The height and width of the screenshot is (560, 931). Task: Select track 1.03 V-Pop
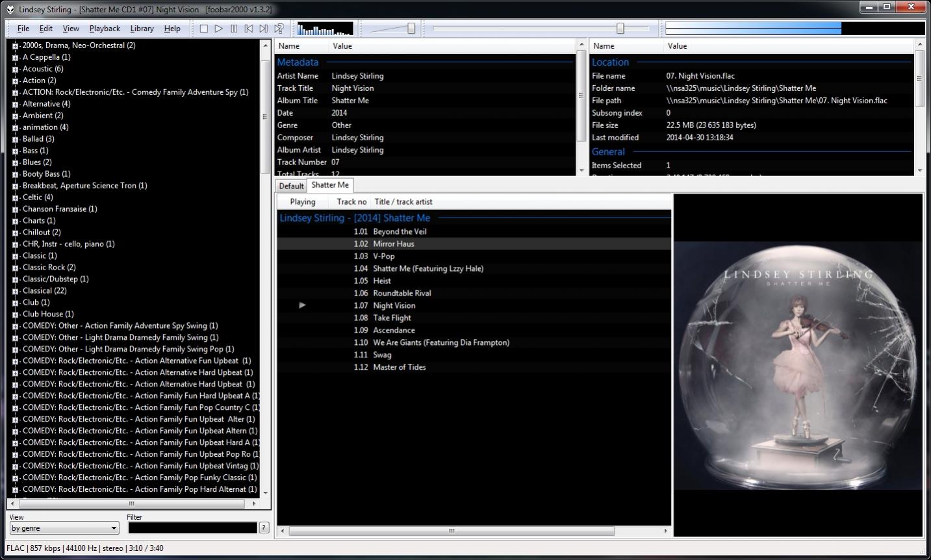pos(474,257)
